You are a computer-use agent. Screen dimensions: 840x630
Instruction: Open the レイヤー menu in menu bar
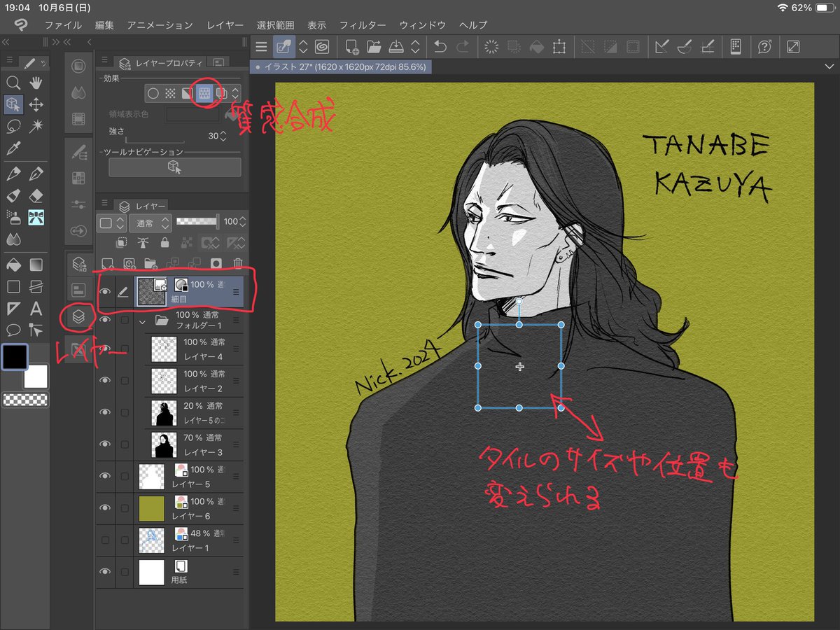point(225,25)
